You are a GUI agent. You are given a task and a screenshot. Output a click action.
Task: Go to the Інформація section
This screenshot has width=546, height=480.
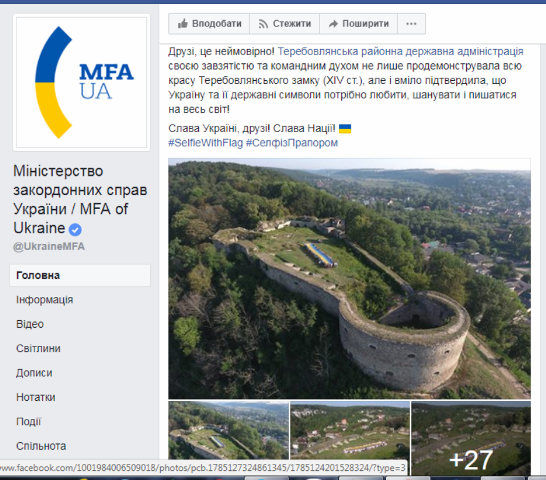coord(45,300)
